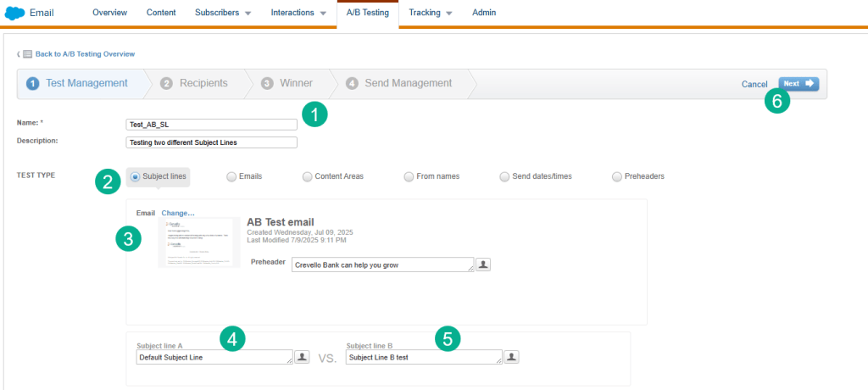
Task: Click the Salesforce cloud logo
Action: tap(15, 14)
